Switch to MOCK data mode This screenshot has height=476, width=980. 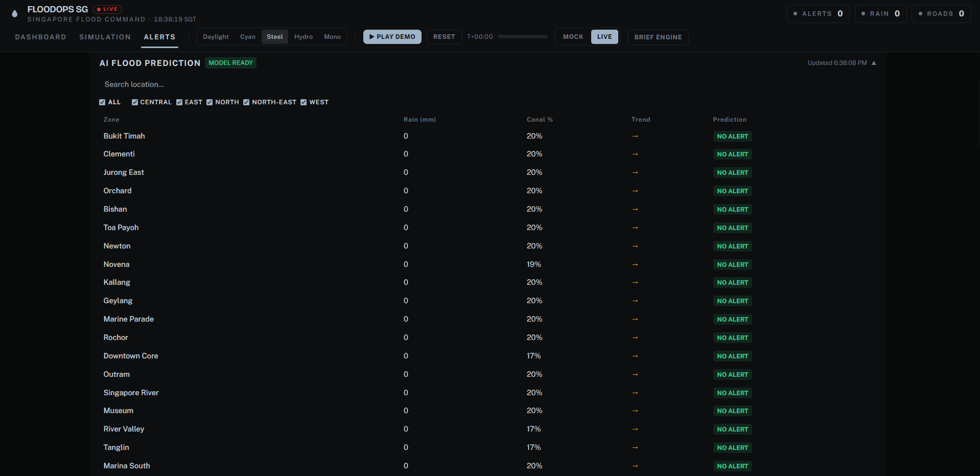pyautogui.click(x=573, y=37)
